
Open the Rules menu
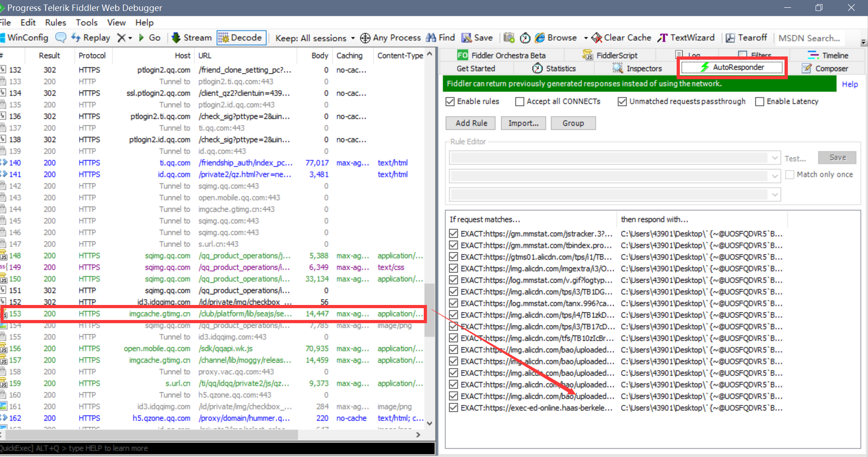click(x=56, y=22)
